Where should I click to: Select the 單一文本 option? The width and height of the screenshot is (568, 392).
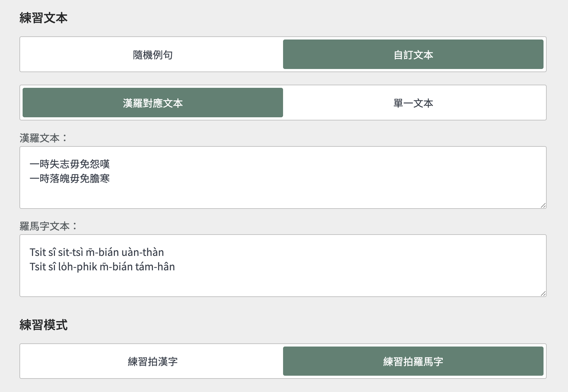tap(413, 103)
